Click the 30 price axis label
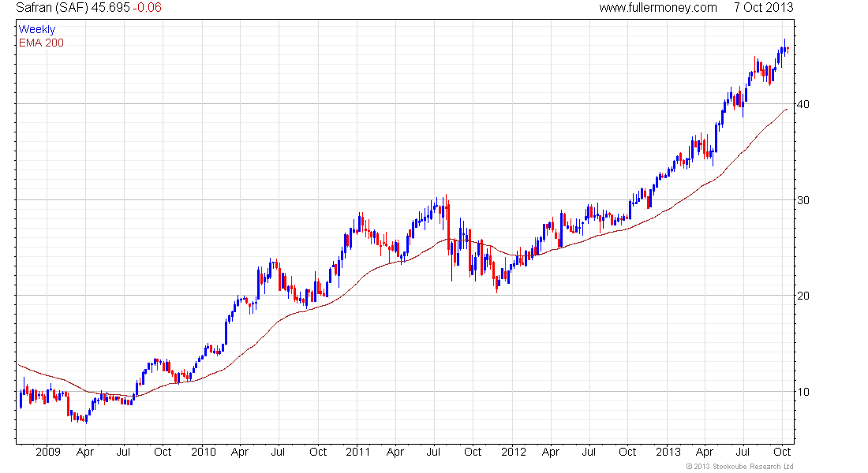 click(x=803, y=200)
